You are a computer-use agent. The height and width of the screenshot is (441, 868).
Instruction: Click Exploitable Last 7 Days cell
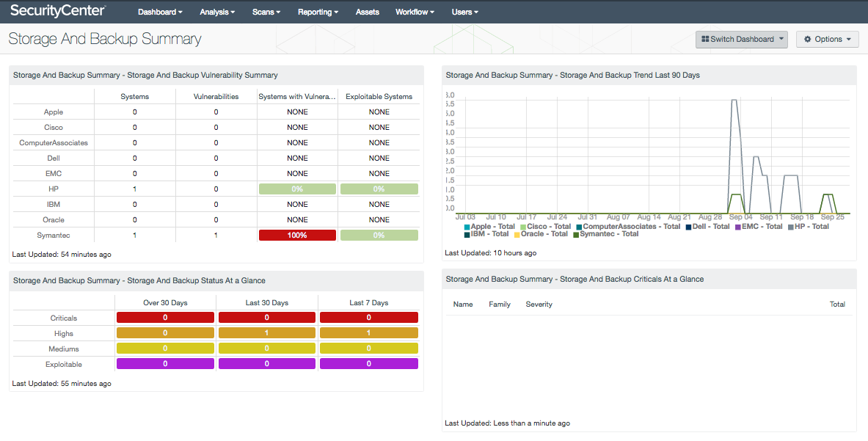pyautogui.click(x=368, y=364)
